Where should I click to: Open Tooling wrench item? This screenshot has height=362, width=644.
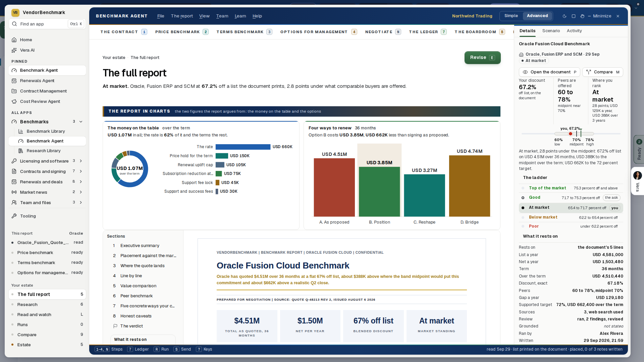(47, 216)
